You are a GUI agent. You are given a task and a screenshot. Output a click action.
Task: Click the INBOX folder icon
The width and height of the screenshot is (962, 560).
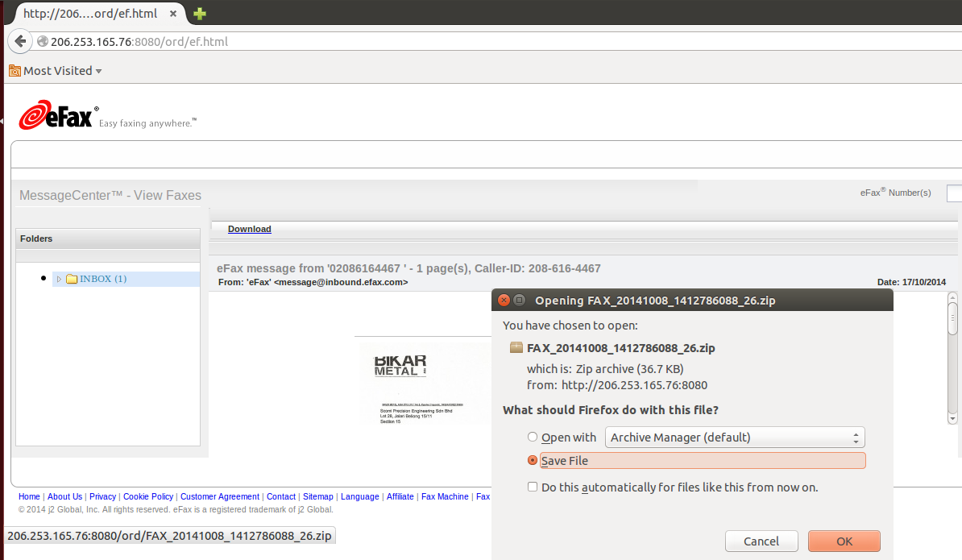[x=72, y=279]
